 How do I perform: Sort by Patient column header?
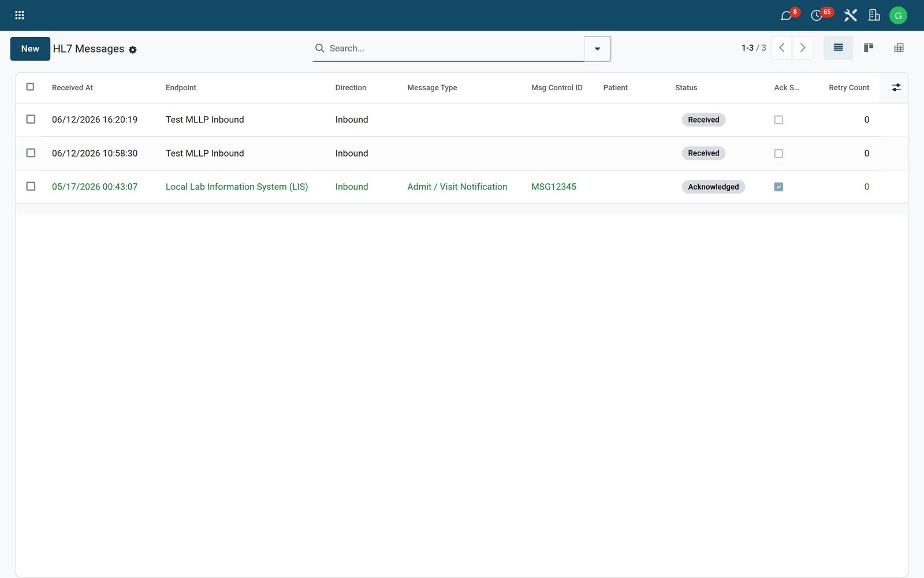tap(615, 88)
